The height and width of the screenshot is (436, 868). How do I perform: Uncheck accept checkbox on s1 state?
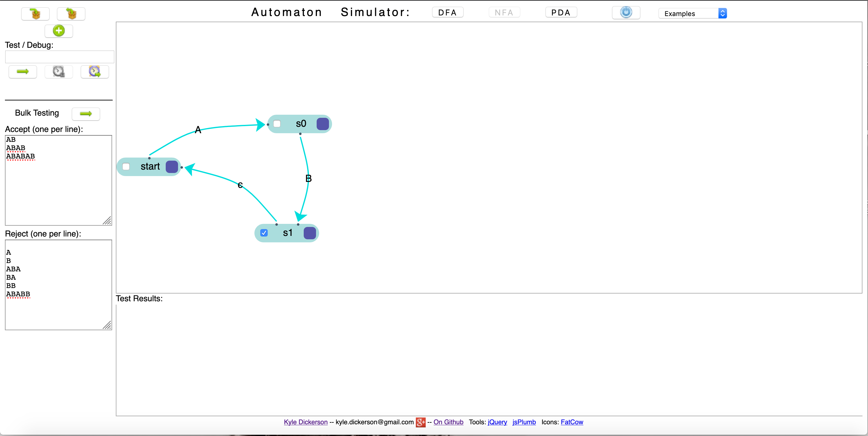click(x=264, y=233)
